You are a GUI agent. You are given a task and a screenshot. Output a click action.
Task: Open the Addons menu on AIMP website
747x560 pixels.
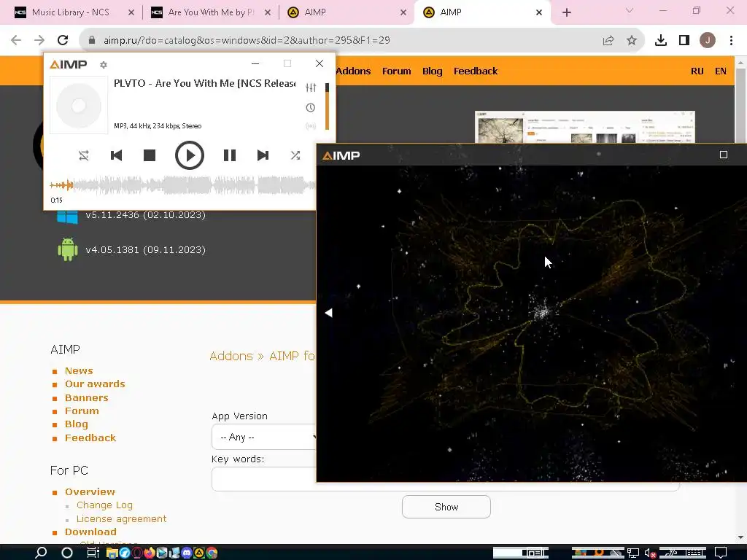(x=353, y=71)
